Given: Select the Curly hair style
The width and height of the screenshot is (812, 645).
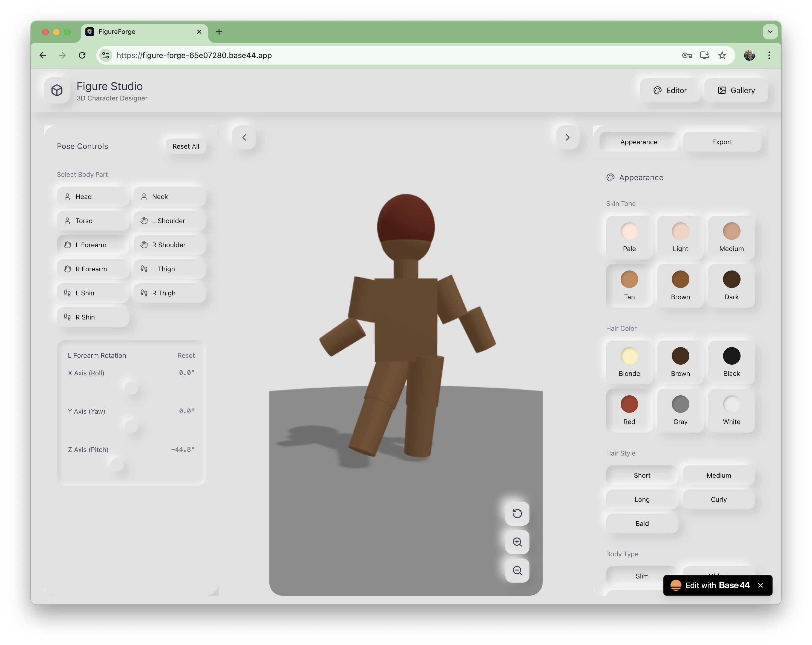Looking at the screenshot, I should [x=718, y=499].
